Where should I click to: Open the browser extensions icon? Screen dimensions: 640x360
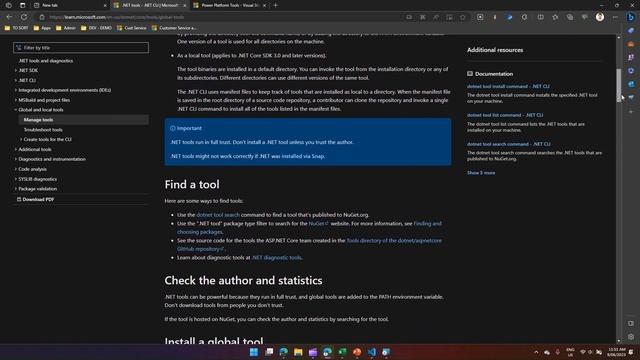pos(524,17)
